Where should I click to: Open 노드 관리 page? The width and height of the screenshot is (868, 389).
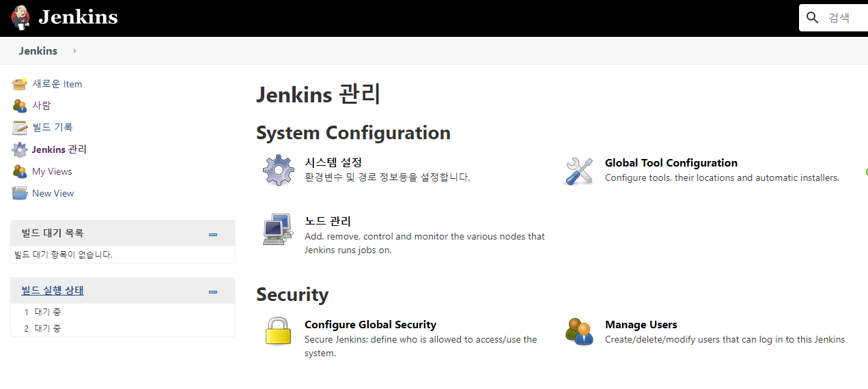click(x=328, y=221)
